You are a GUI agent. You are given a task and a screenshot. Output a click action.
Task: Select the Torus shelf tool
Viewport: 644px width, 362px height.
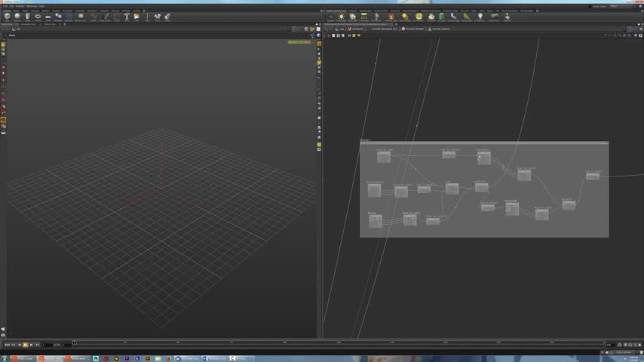click(x=38, y=17)
